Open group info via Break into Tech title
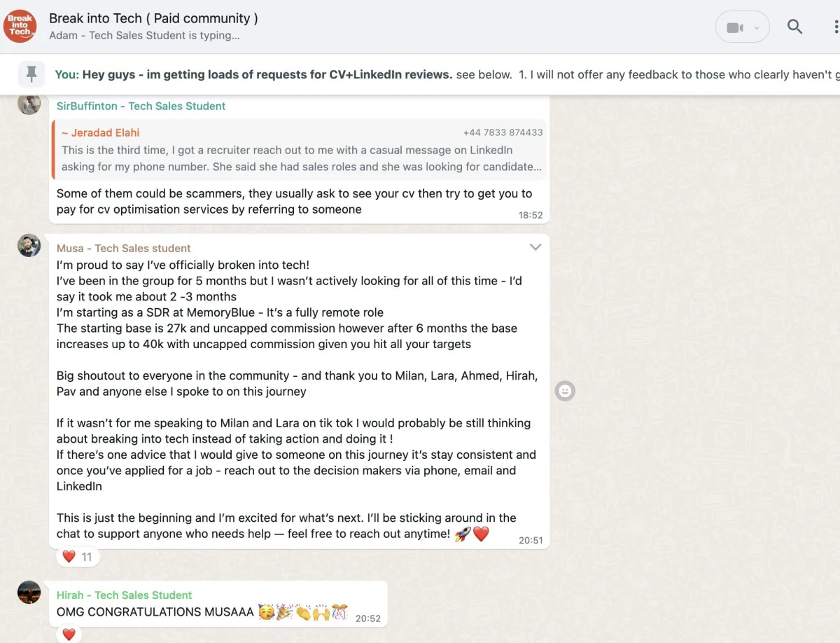Image resolution: width=840 pixels, height=643 pixels. pyautogui.click(x=153, y=19)
